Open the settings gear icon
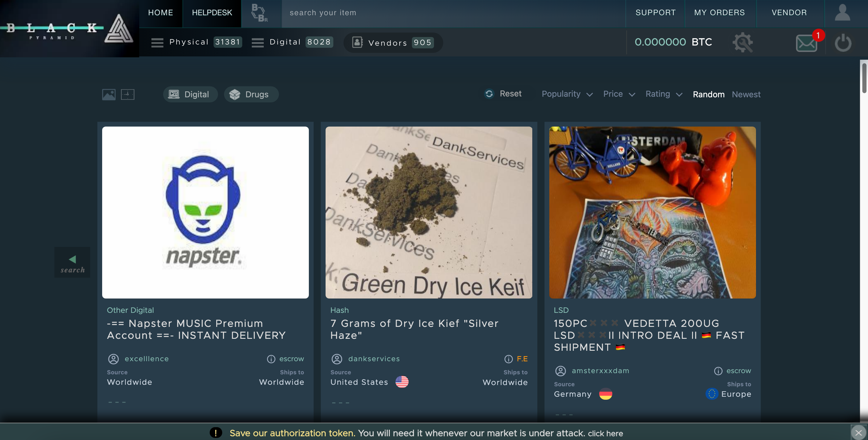The image size is (868, 440). (743, 42)
